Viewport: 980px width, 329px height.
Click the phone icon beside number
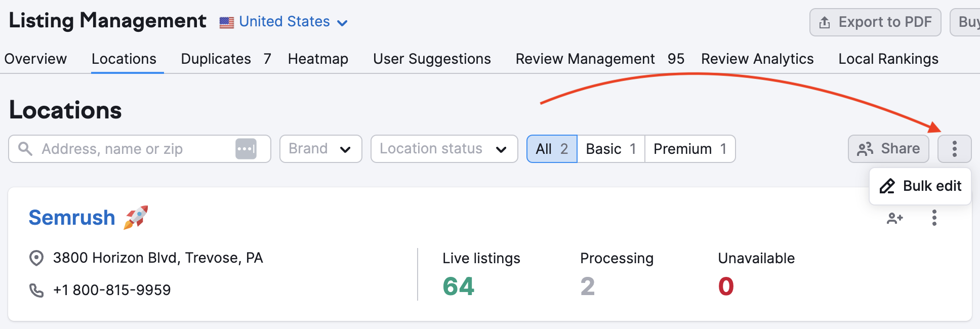point(36,290)
